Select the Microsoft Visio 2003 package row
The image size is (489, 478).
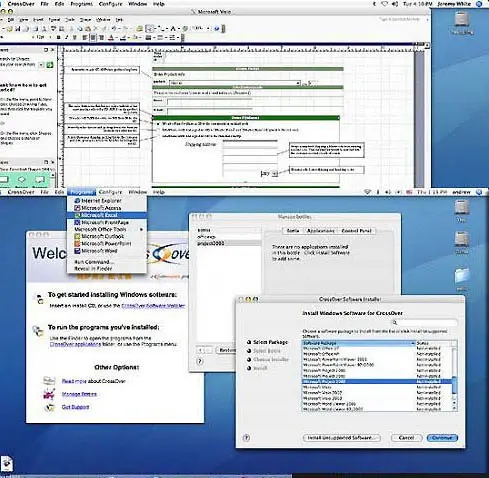pyautogui.click(x=377, y=398)
